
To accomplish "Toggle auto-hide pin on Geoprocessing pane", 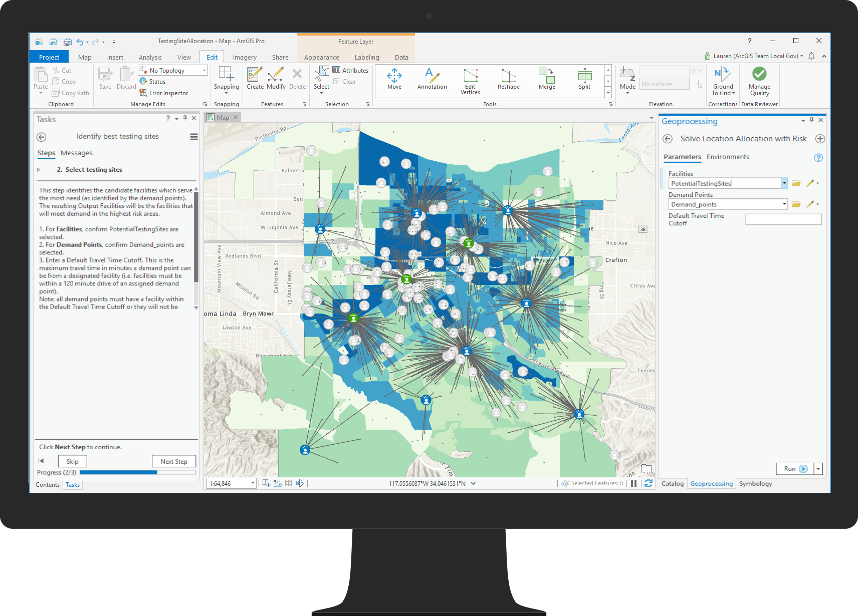I will coord(811,120).
